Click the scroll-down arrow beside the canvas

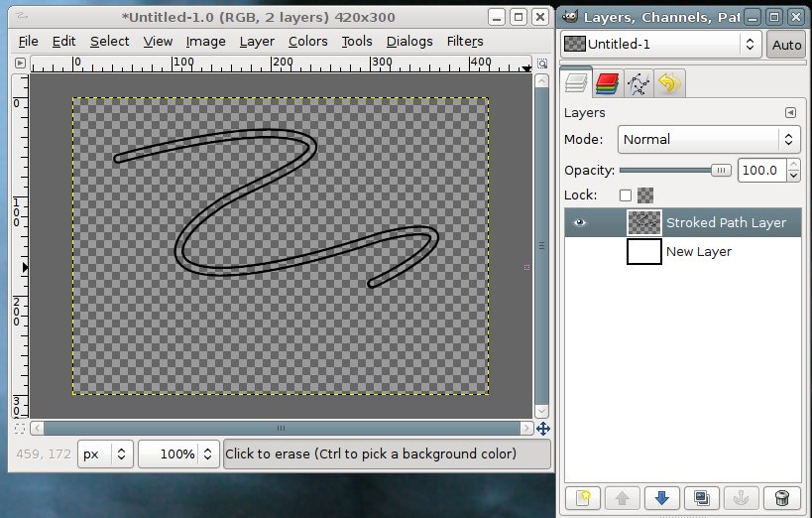[x=541, y=411]
